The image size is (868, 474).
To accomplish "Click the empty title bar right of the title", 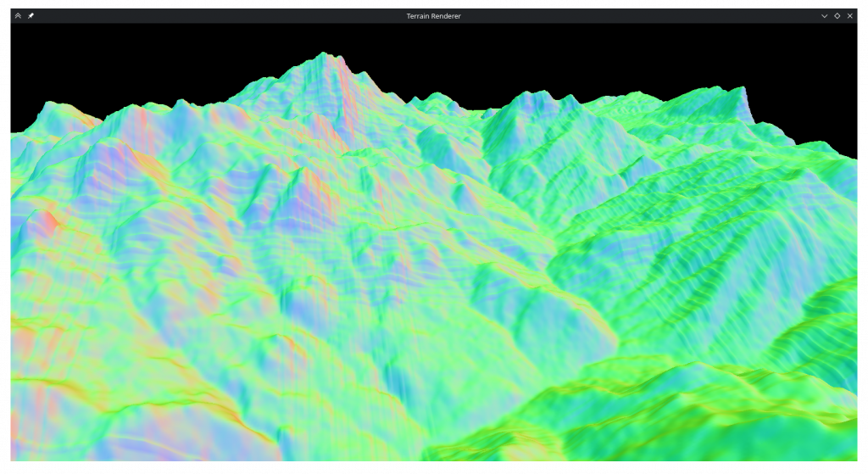I will [636, 16].
